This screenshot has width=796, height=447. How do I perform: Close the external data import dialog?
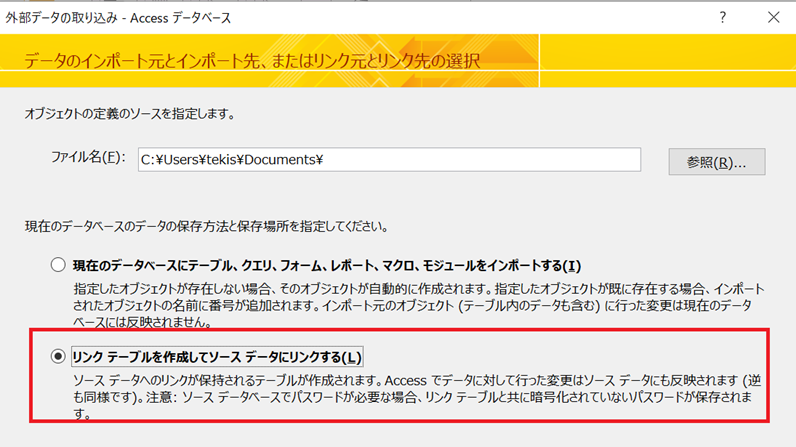pos(773,17)
